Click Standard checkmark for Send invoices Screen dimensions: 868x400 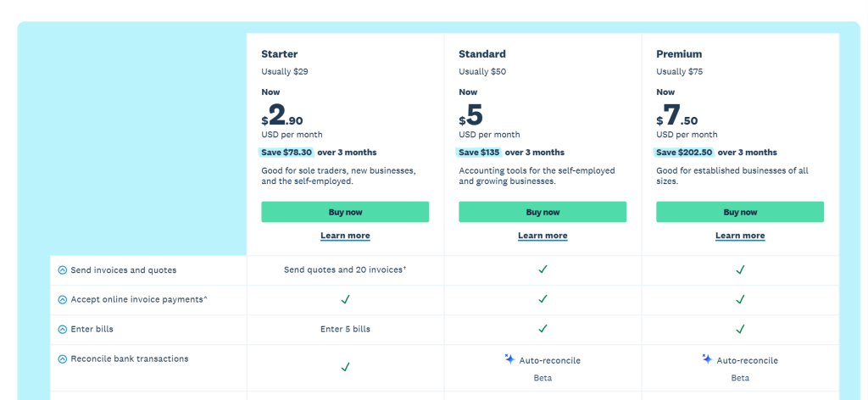[x=542, y=269]
